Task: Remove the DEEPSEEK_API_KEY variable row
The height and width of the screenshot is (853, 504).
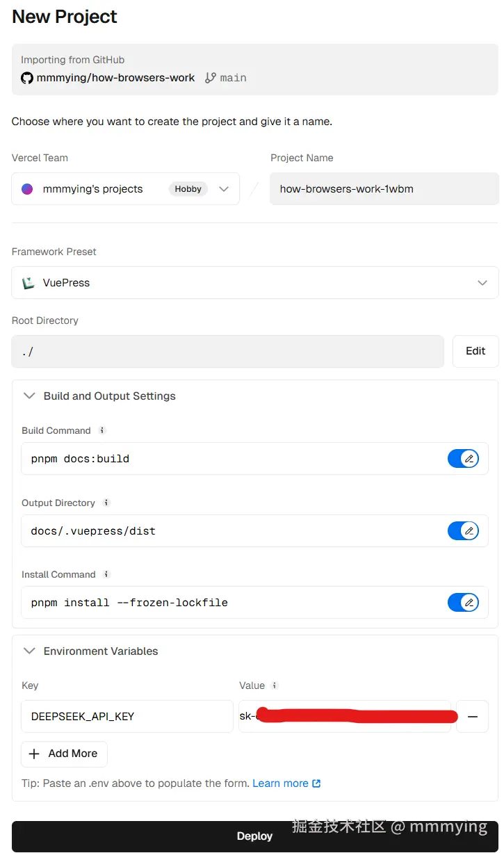Action: [x=473, y=717]
